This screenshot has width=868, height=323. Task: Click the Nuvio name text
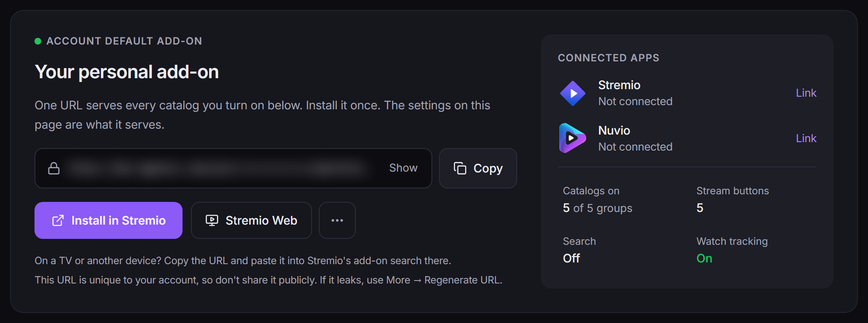point(614,130)
